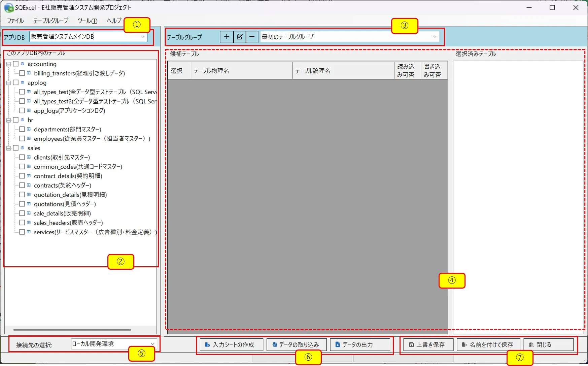Click the tree panel horizontal scrollbar
588x366 pixels.
coord(72,330)
